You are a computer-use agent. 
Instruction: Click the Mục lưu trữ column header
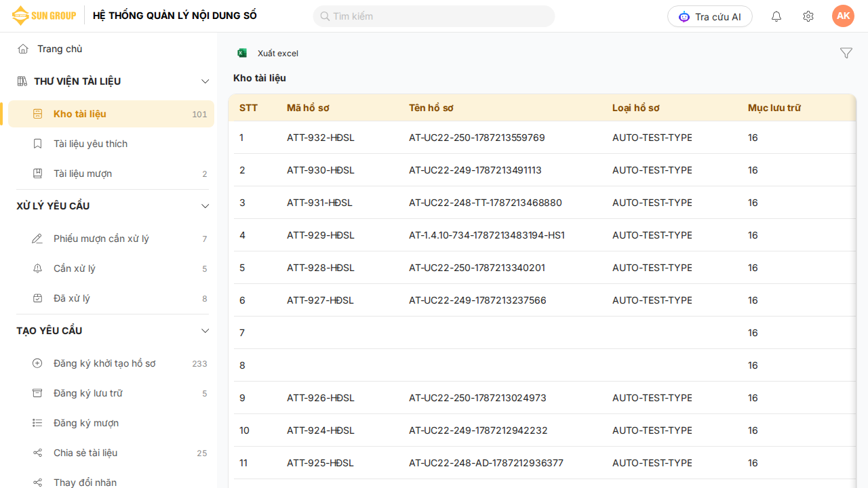[774, 108]
